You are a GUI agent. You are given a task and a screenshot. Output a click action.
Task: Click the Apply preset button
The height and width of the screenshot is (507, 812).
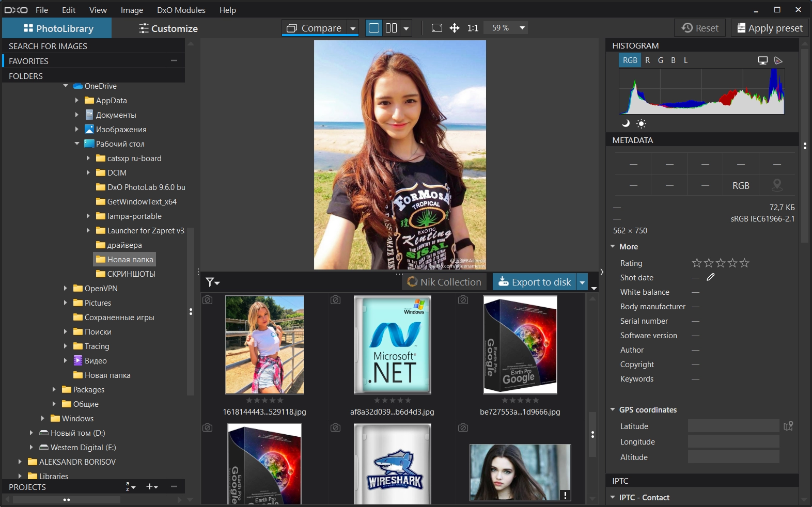770,28
